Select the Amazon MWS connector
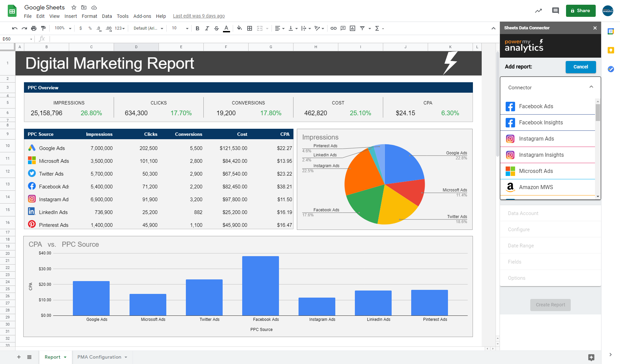This screenshot has height=364, width=620. (536, 187)
